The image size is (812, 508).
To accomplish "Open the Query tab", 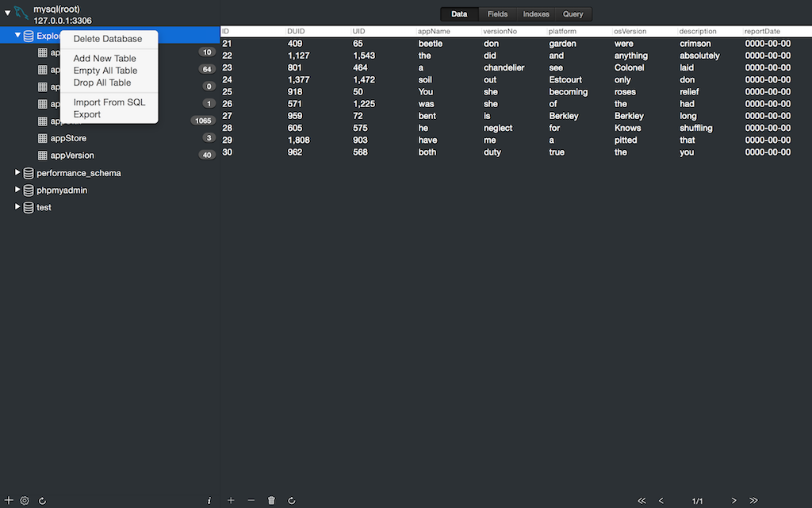I will (573, 14).
